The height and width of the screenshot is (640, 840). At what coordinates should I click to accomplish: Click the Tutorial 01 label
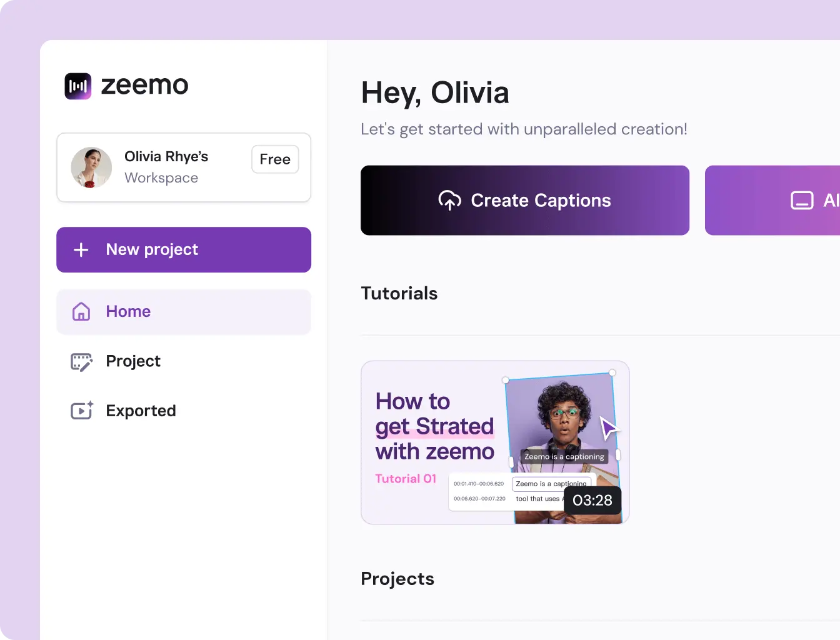tap(406, 479)
